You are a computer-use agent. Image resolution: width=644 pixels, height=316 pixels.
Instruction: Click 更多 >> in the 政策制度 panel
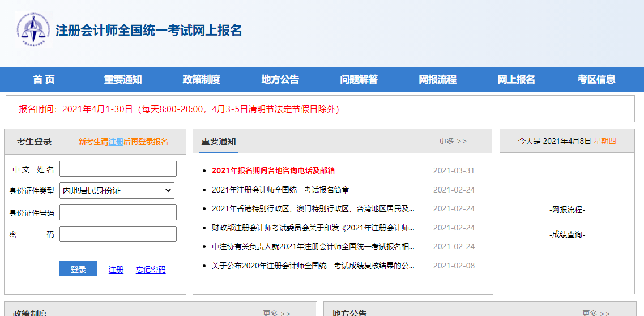click(277, 313)
